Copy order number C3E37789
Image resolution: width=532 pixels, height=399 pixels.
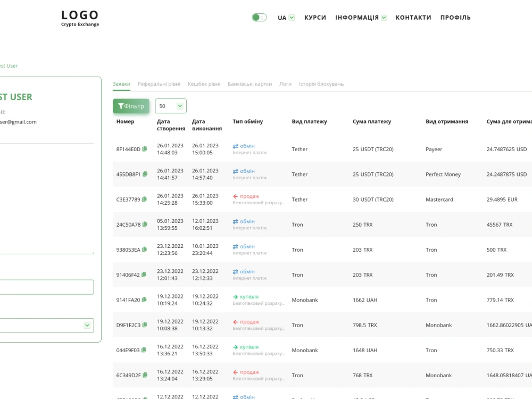tap(145, 199)
